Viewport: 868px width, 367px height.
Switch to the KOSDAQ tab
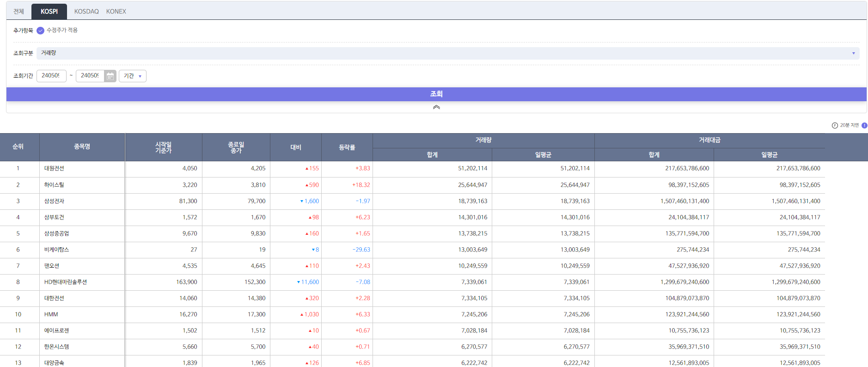86,12
